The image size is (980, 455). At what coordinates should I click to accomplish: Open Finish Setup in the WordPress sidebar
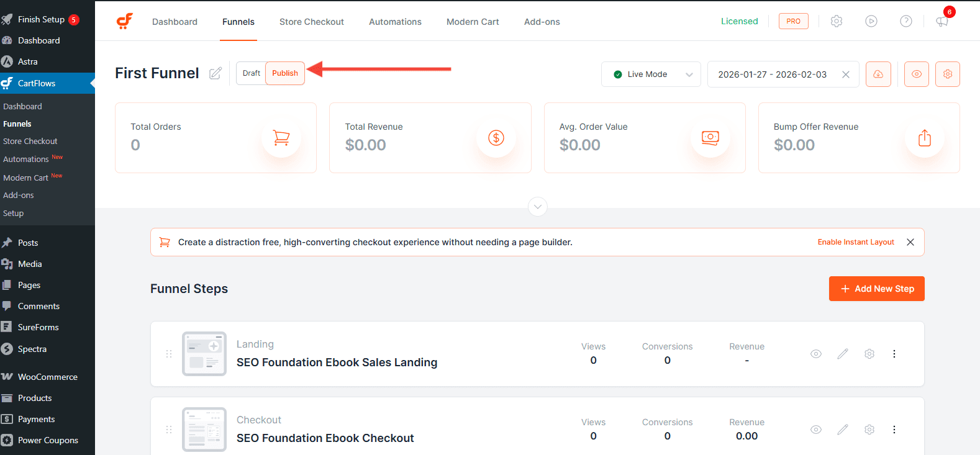click(47, 19)
